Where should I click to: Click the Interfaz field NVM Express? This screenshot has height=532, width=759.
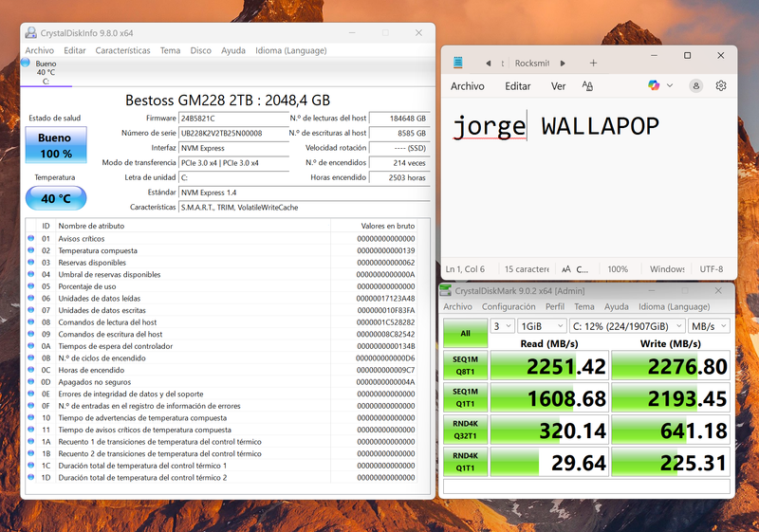(233, 148)
